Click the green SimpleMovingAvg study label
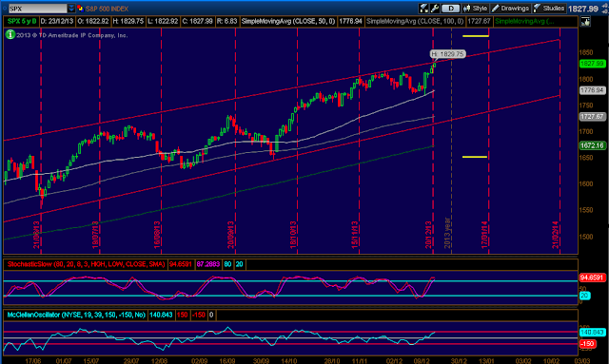The height and width of the screenshot is (364, 609). click(x=524, y=21)
